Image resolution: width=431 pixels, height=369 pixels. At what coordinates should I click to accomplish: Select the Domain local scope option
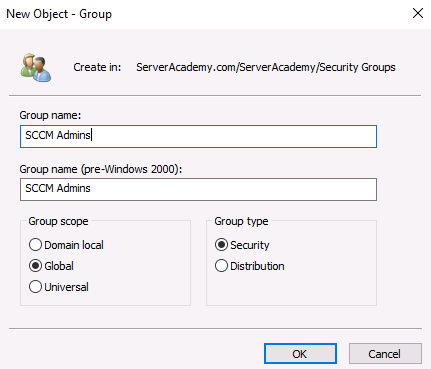pos(35,245)
